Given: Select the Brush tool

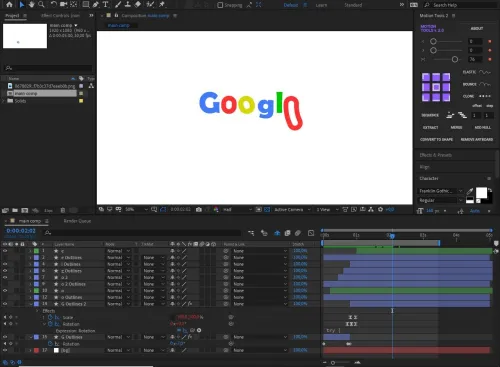Looking at the screenshot, I should pyautogui.click(x=118, y=5).
